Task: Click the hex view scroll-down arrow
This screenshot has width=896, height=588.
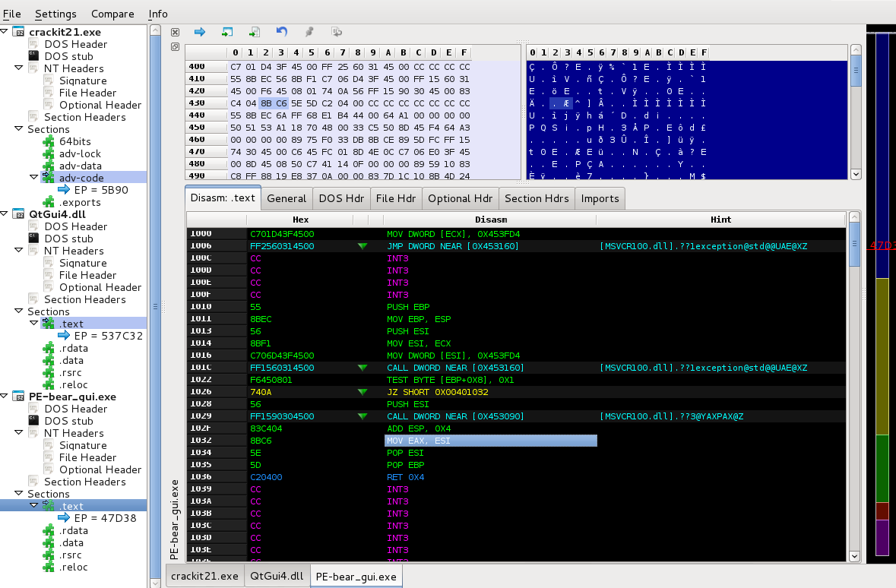Action: point(856,174)
